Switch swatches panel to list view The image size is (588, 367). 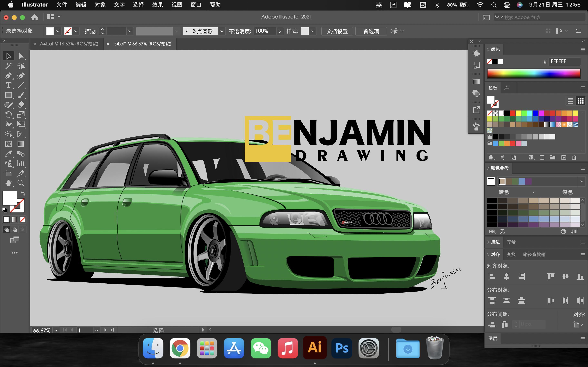(x=570, y=101)
